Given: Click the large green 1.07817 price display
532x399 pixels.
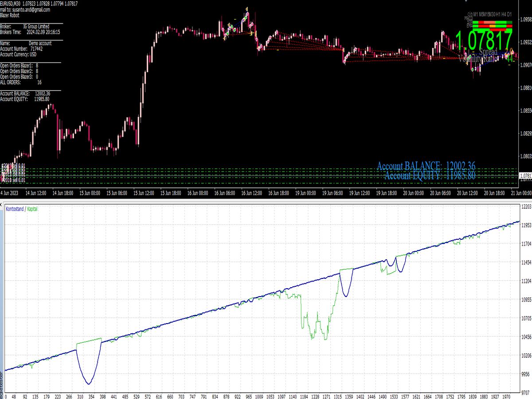Looking at the screenshot, I should pos(483,41).
